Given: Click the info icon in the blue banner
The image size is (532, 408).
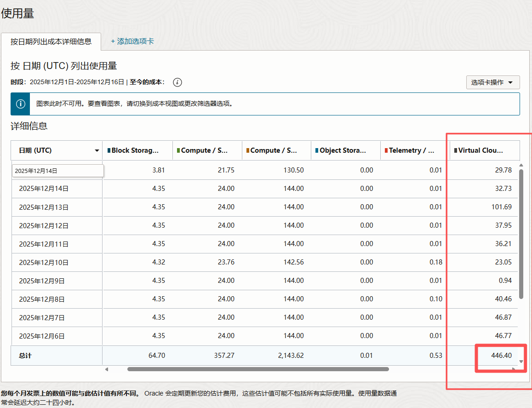Looking at the screenshot, I should (20, 104).
